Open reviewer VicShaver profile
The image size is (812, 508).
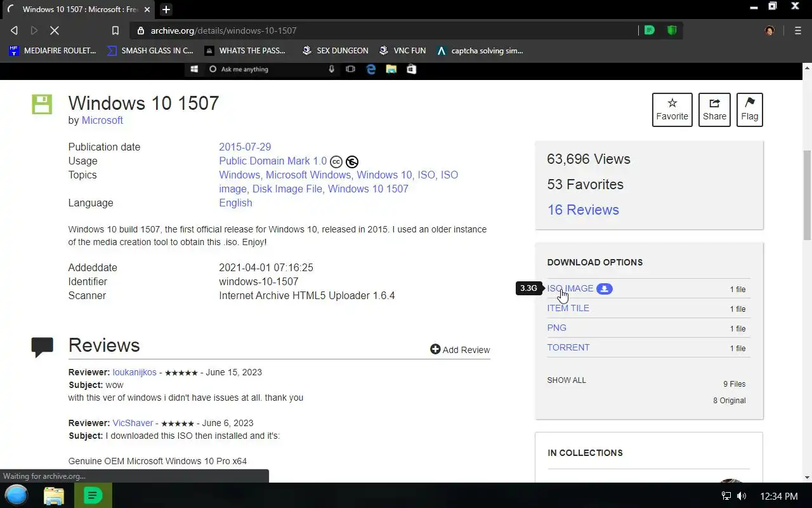133,423
